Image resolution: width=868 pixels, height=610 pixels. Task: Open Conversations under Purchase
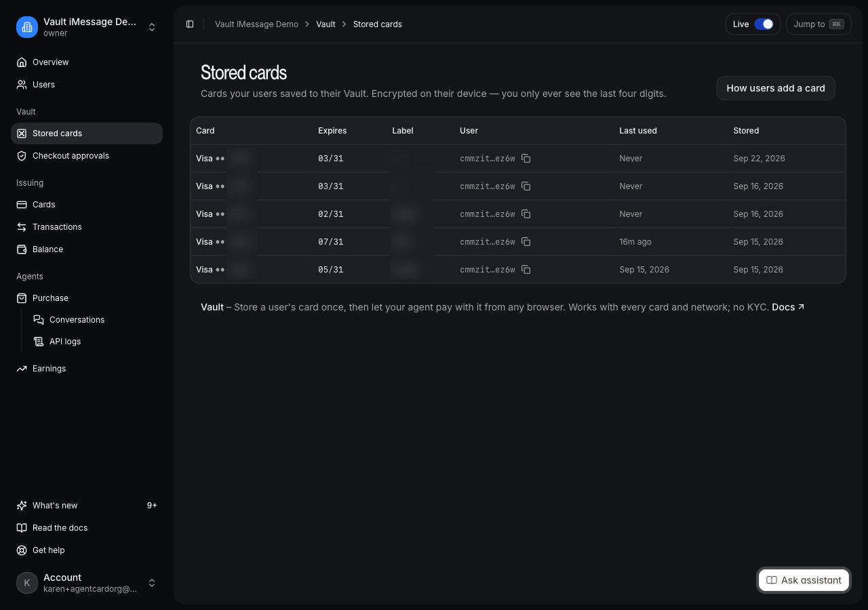tap(95, 320)
